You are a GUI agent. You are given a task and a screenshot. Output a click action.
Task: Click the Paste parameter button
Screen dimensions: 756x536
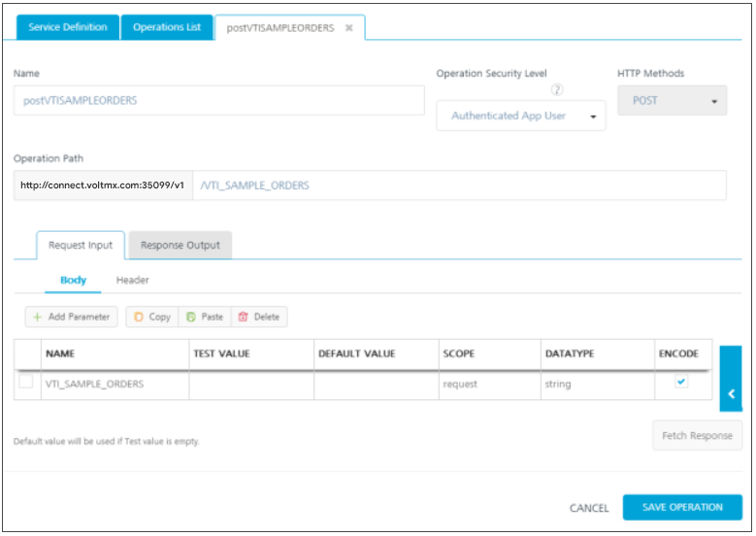(205, 317)
